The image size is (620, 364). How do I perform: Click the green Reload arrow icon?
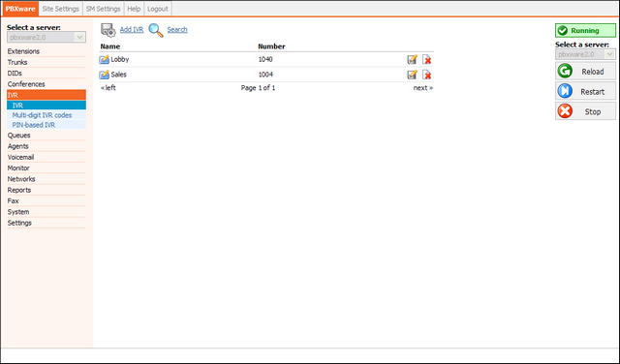click(565, 71)
